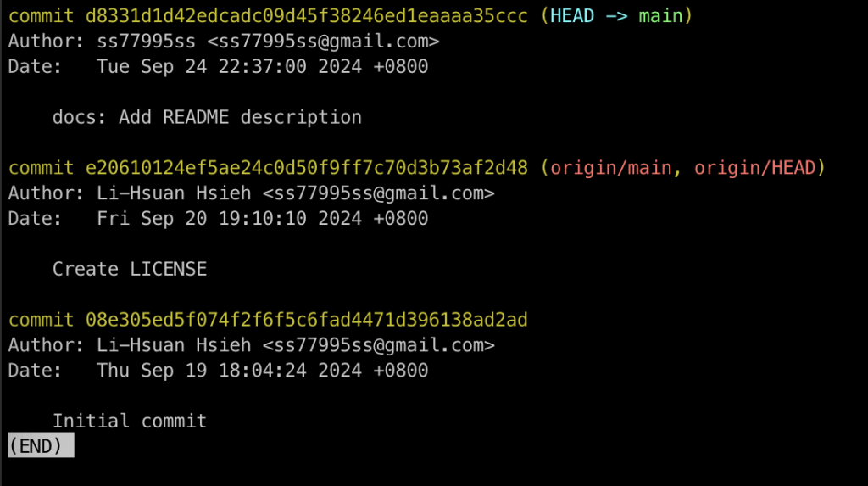Image resolution: width=868 pixels, height=486 pixels.
Task: Click commit hash e20610124ef5ae24c0d50f9ff7c70d3b73af2d48
Action: coord(307,168)
